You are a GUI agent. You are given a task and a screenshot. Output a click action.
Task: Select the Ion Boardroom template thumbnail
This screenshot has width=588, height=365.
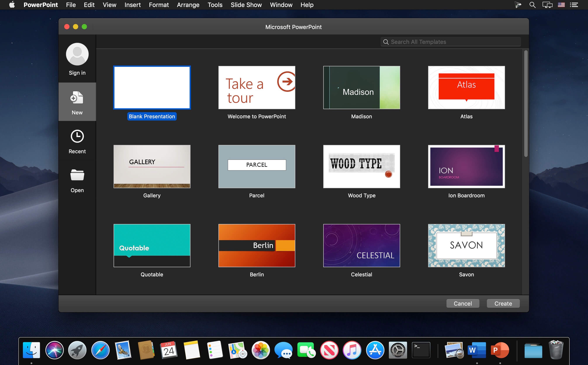(466, 167)
